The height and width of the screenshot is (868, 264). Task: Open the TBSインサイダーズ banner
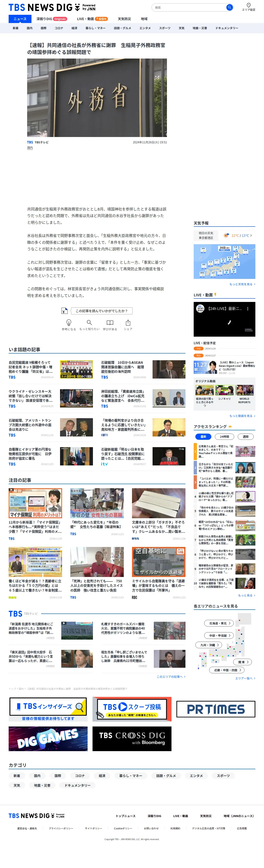48,709
